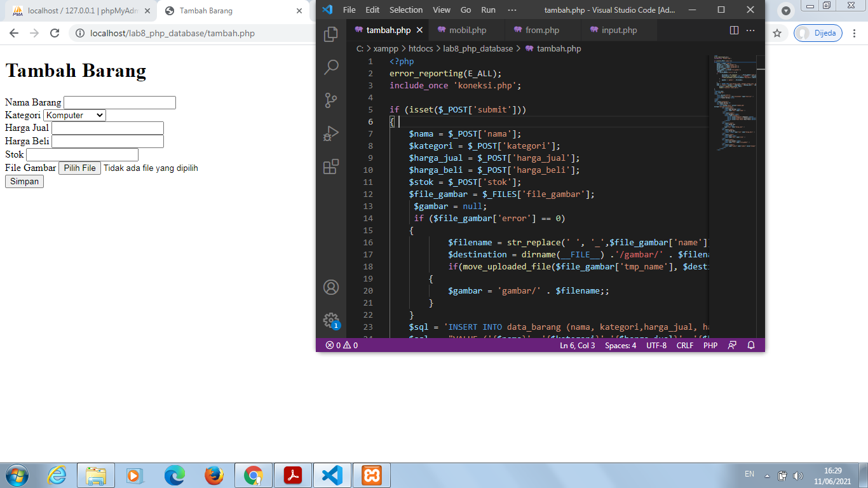Click the EN language indicator in tray
Screen dimensions: 868x488
point(749,475)
